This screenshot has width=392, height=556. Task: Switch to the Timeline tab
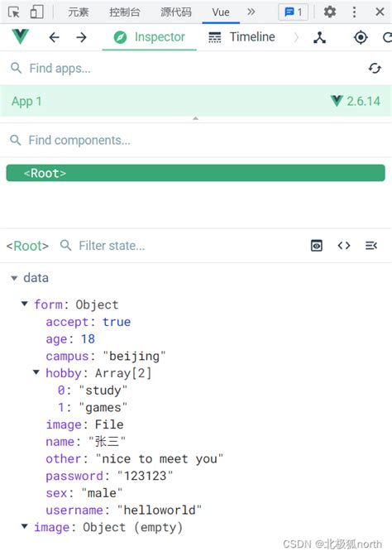(242, 37)
